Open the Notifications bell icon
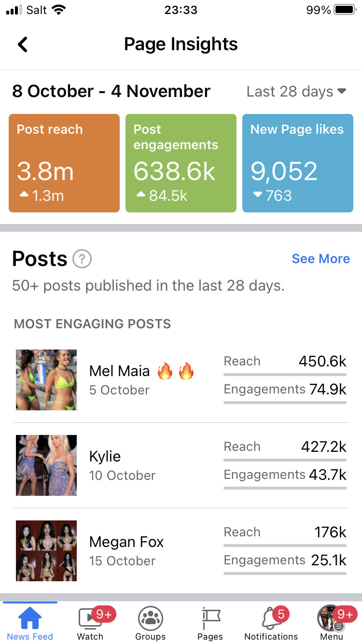 (x=271, y=618)
